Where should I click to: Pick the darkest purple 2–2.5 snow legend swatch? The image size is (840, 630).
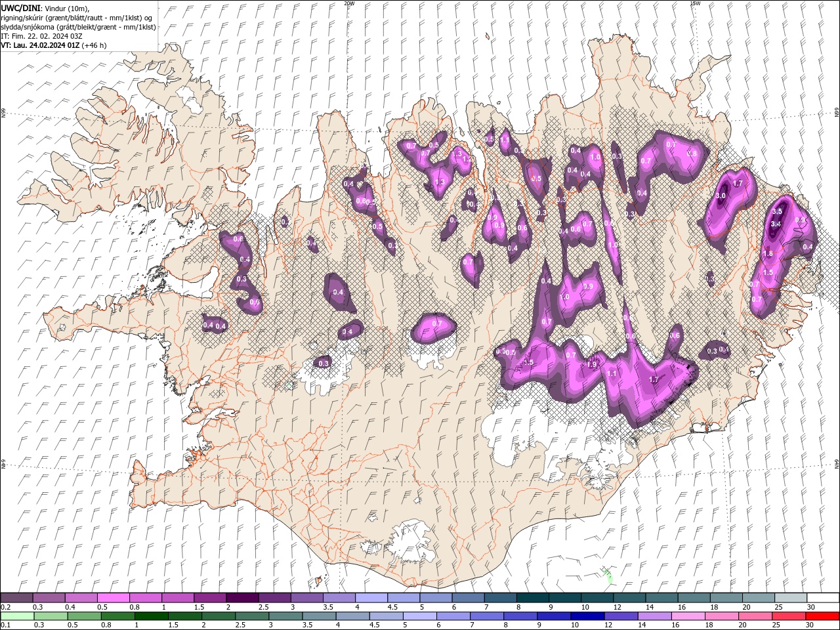click(242, 598)
